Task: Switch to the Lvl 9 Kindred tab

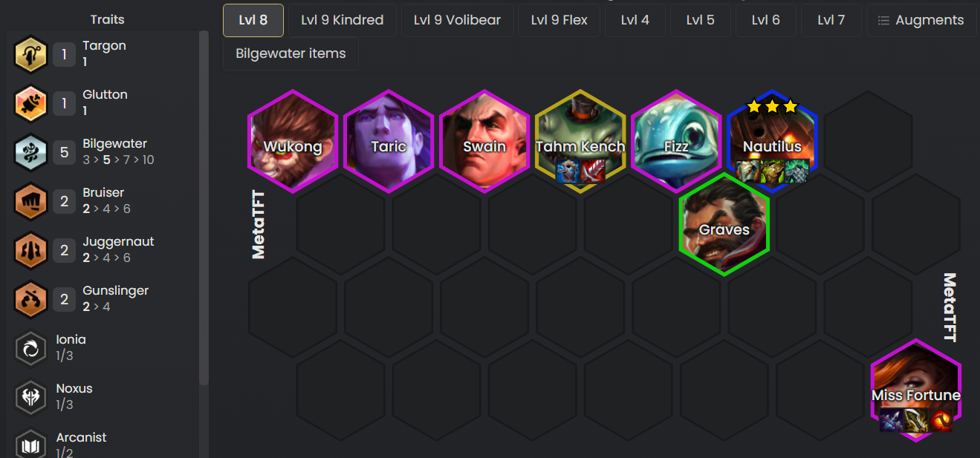Action: [x=342, y=20]
